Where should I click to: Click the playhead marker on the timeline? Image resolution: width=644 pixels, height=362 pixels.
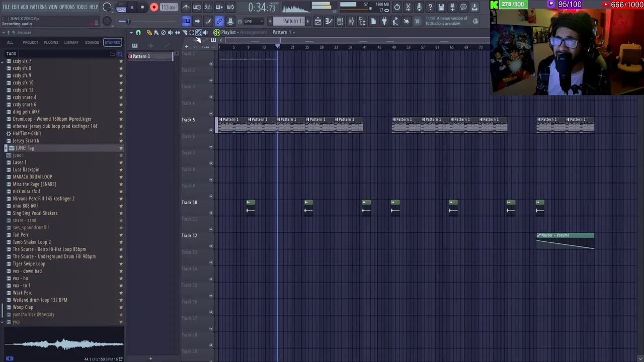click(x=277, y=47)
